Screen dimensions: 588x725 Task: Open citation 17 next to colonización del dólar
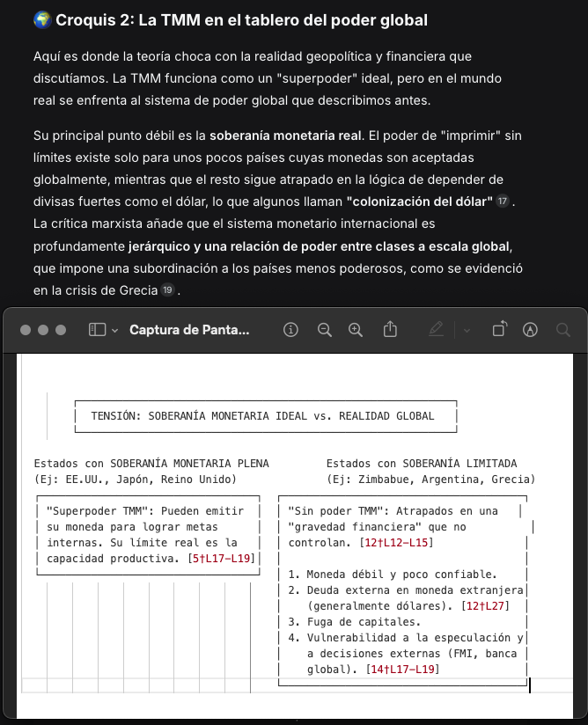click(x=503, y=201)
